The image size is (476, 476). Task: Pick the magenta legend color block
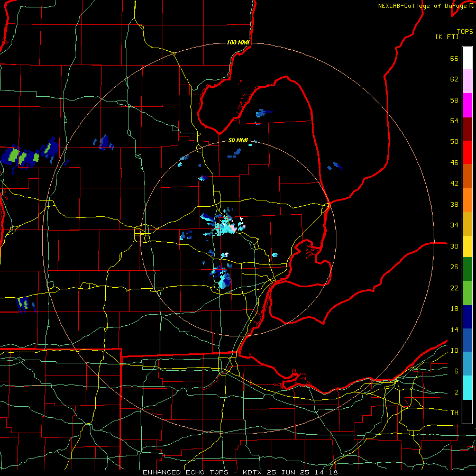[x=467, y=105]
